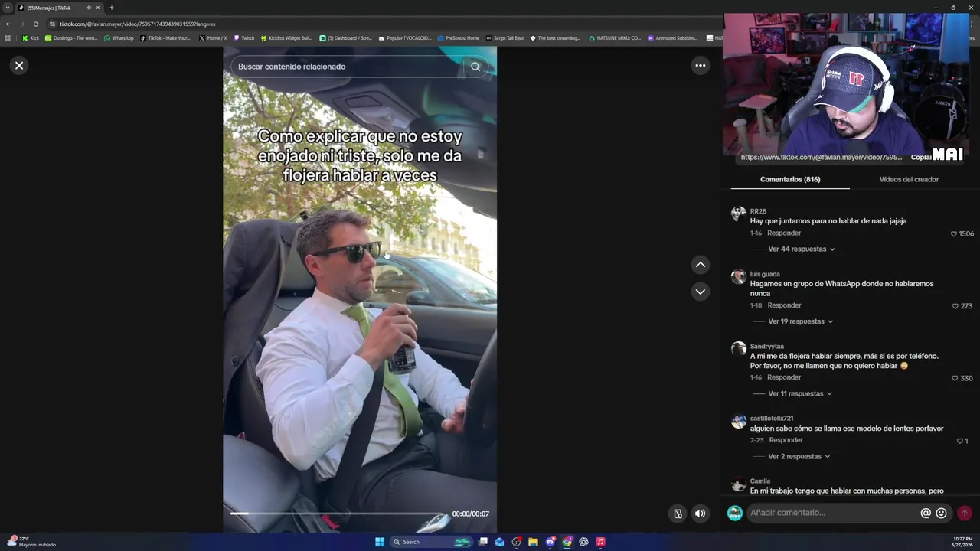Open the Duolingo bookmark

pyautogui.click(x=71, y=37)
